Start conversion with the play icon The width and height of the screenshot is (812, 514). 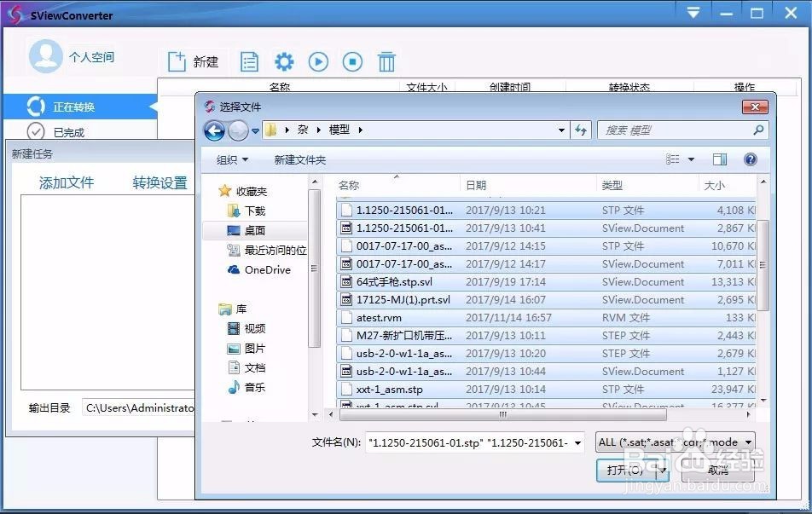318,61
